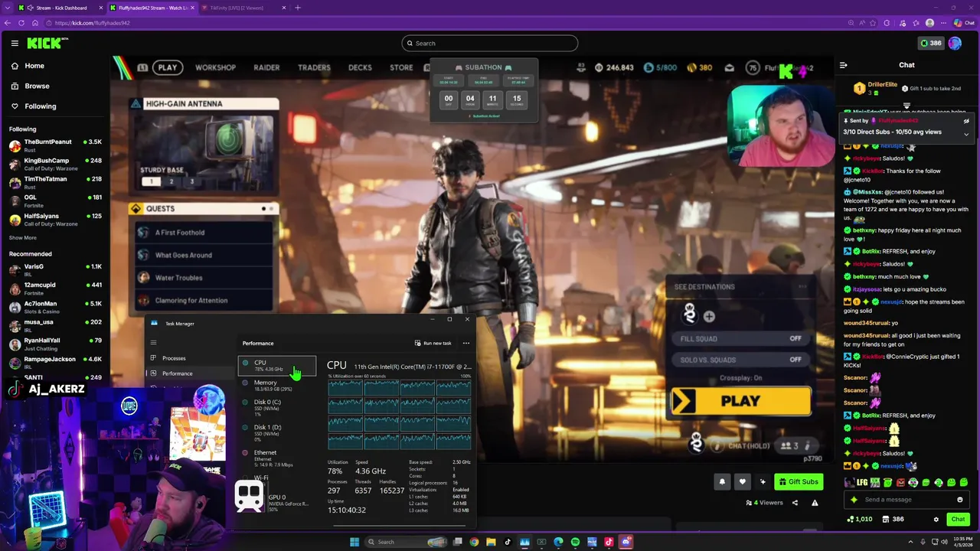Show hidden system tray icons chevron
This screenshot has height=551, width=980.
pos(912,542)
